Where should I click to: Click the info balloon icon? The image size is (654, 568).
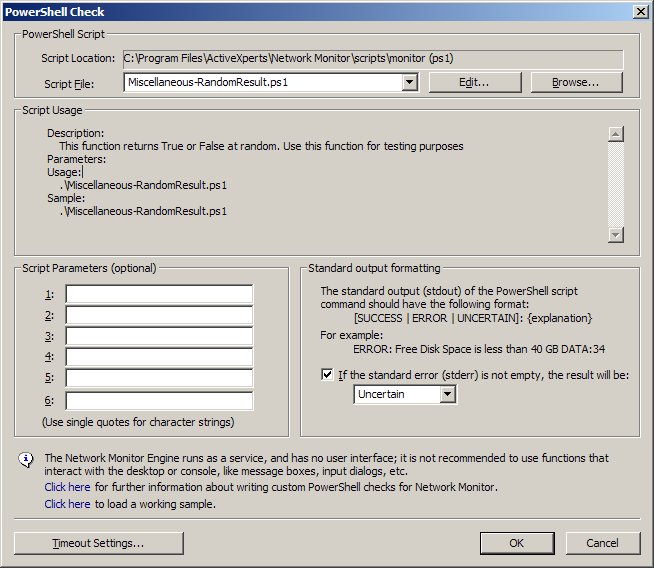click(x=26, y=460)
